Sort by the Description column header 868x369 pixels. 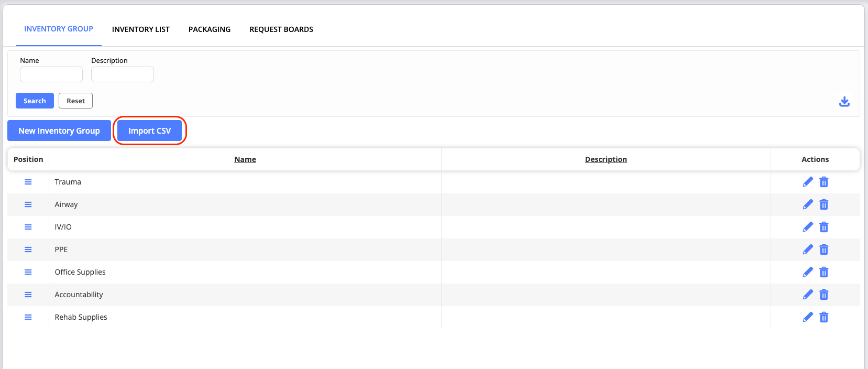606,159
